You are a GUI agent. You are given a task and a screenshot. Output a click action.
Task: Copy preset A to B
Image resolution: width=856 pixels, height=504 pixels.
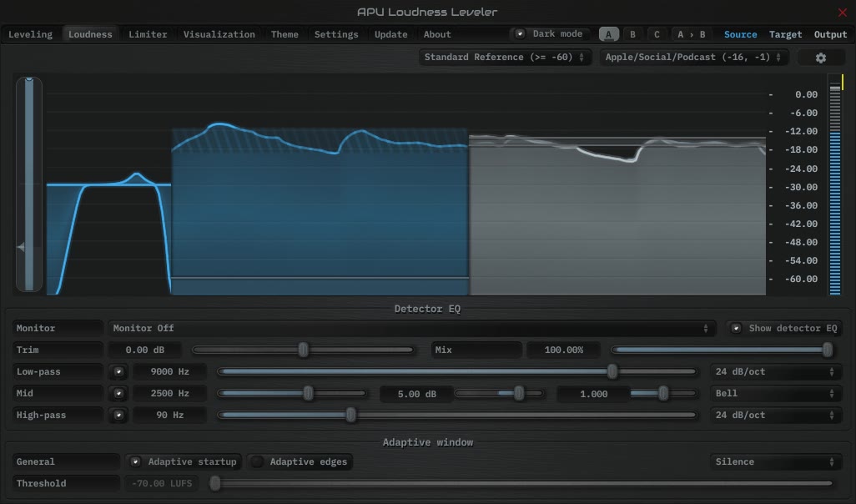pos(691,34)
